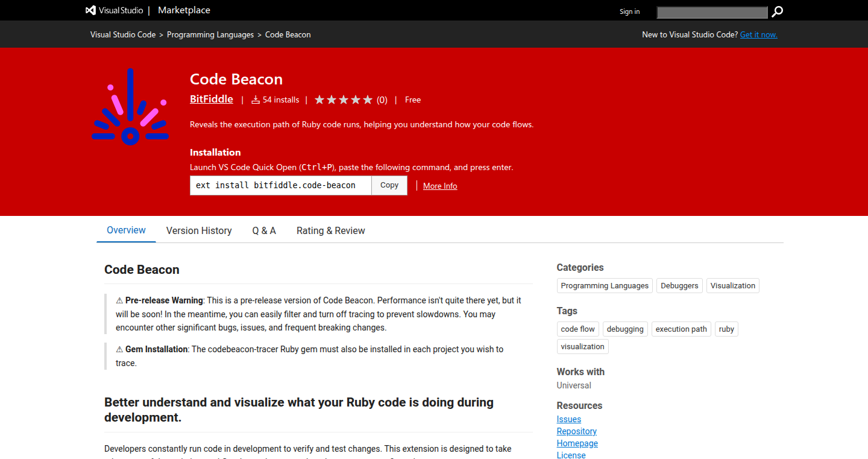Screen dimensions: 868x459
Task: Open the Q & A tab
Action: point(264,230)
